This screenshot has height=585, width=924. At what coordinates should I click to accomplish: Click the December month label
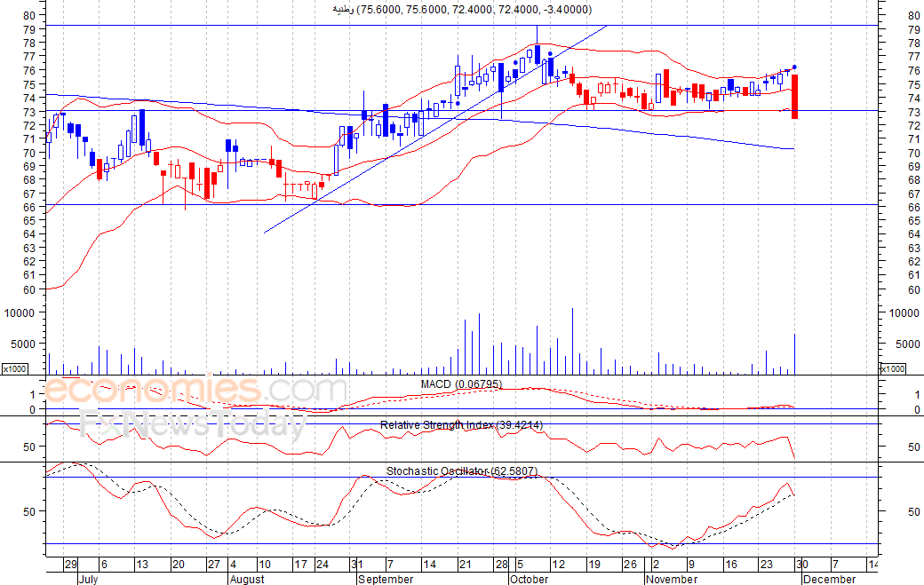[829, 579]
